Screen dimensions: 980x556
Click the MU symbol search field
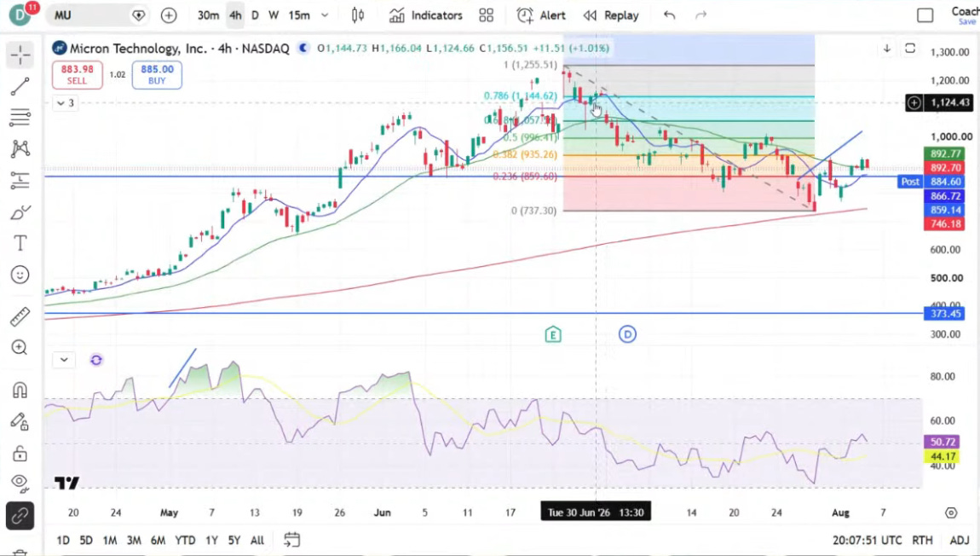pyautogui.click(x=97, y=15)
